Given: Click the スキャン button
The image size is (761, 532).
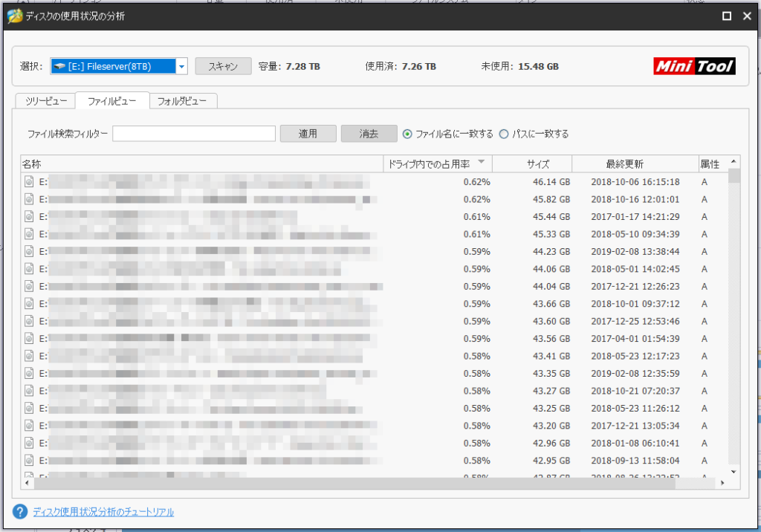Looking at the screenshot, I should pyautogui.click(x=223, y=67).
